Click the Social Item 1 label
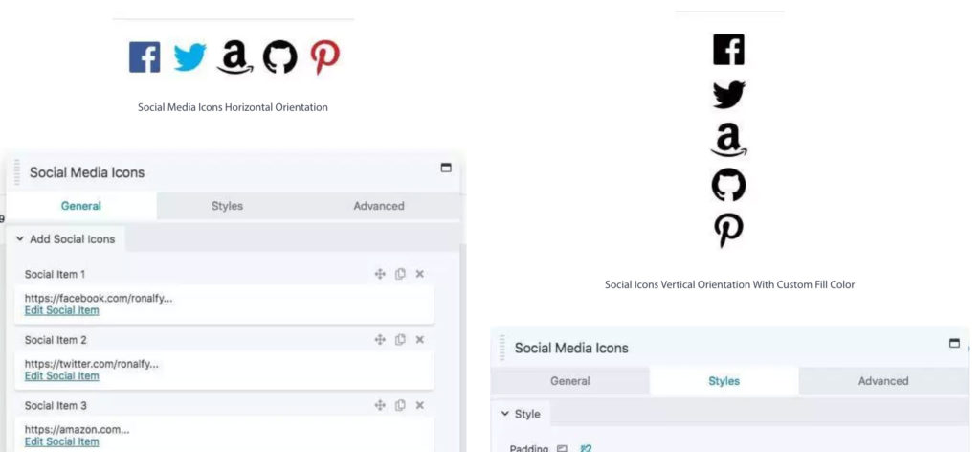Image resolution: width=980 pixels, height=452 pixels. tap(55, 274)
